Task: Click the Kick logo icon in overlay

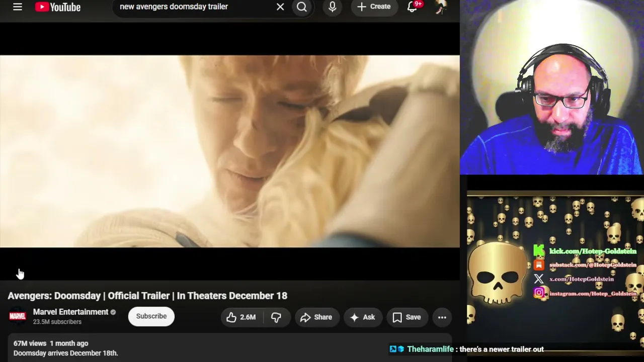Action: pos(539,251)
